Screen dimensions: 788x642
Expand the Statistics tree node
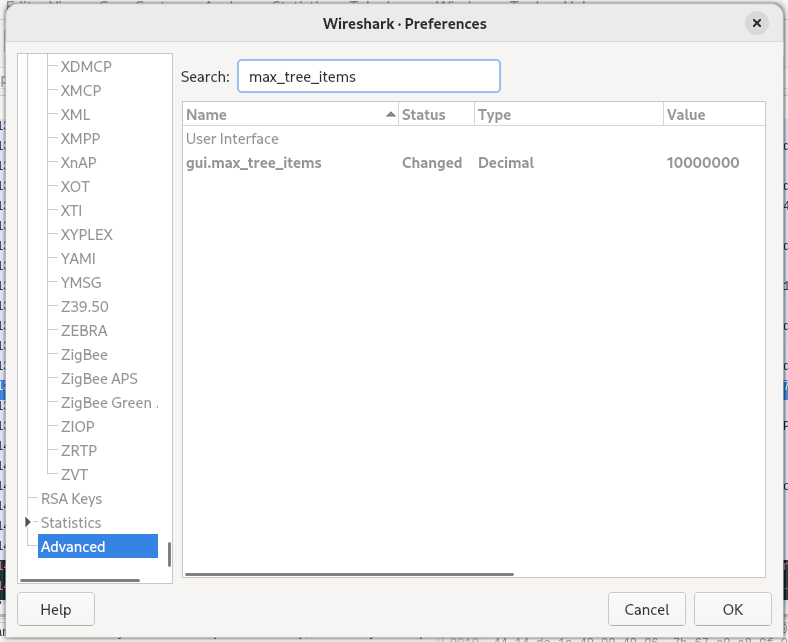(x=28, y=522)
